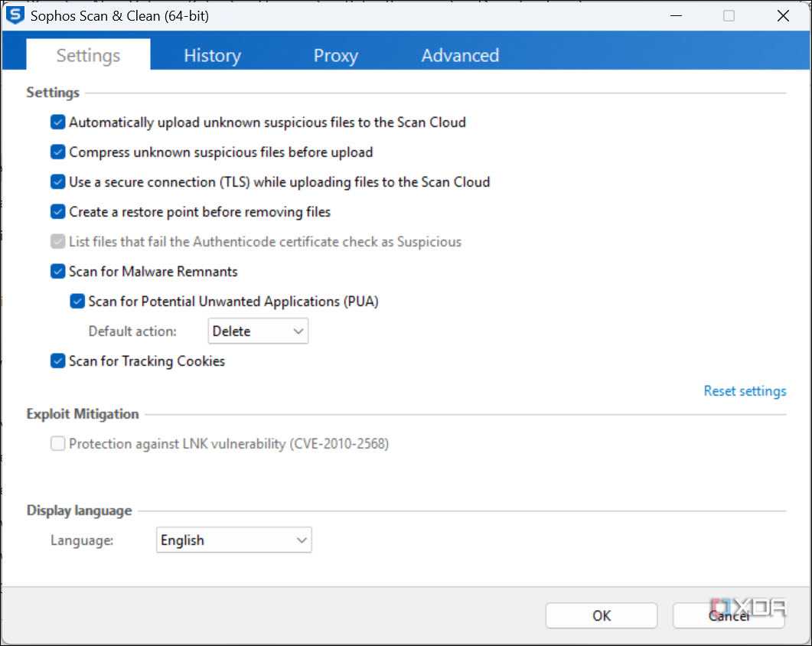Image resolution: width=812 pixels, height=646 pixels.
Task: Open the Proxy tab
Action: pos(335,55)
